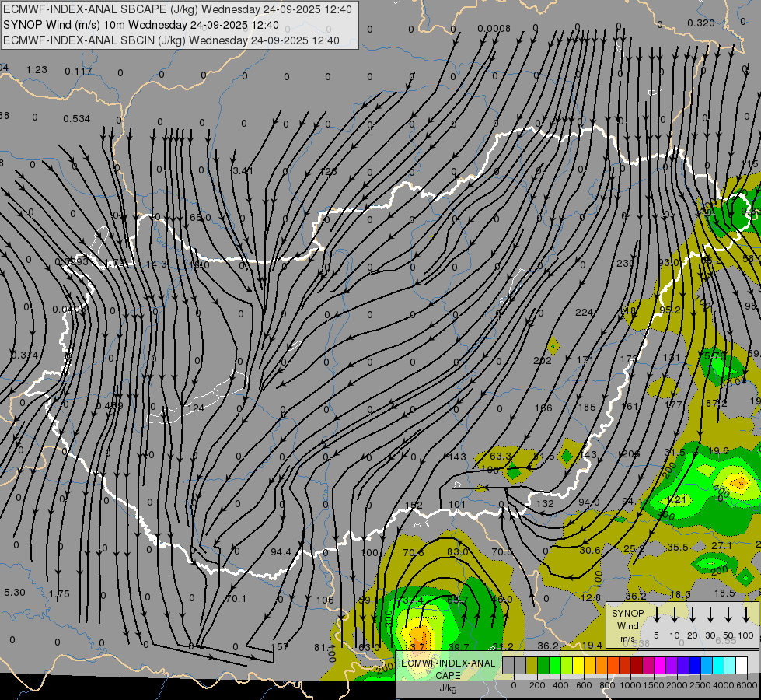Click the ECMWF-INDEX-ANAL CAPE legend label
This screenshot has height=700, width=761.
[x=448, y=670]
